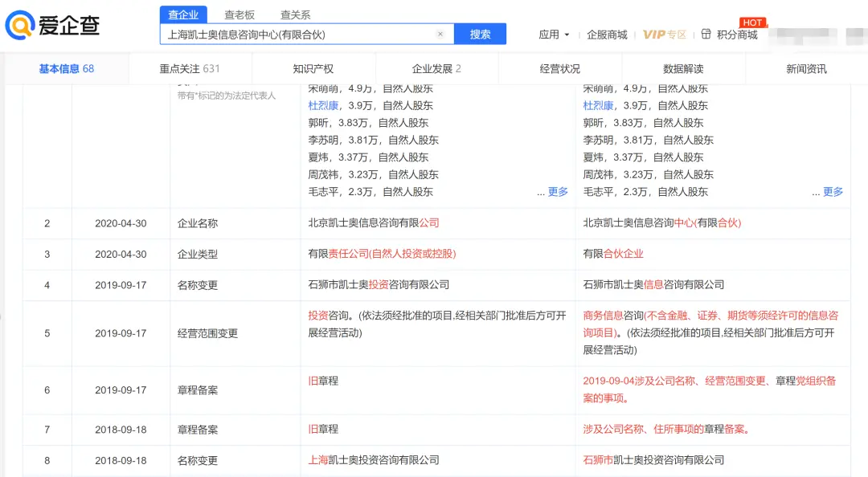Click the 2020-04-30 date in row 3
The height and width of the screenshot is (477, 868).
click(x=121, y=254)
